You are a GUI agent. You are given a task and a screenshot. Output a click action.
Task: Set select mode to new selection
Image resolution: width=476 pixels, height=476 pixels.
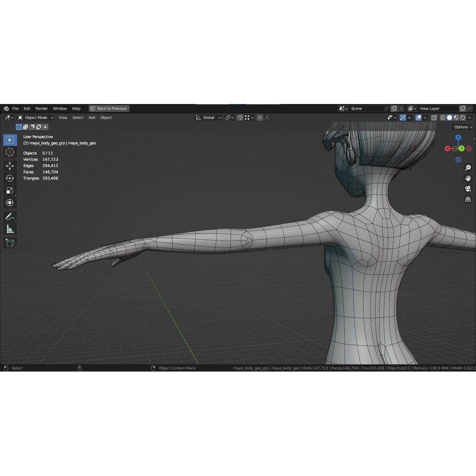[x=19, y=127]
